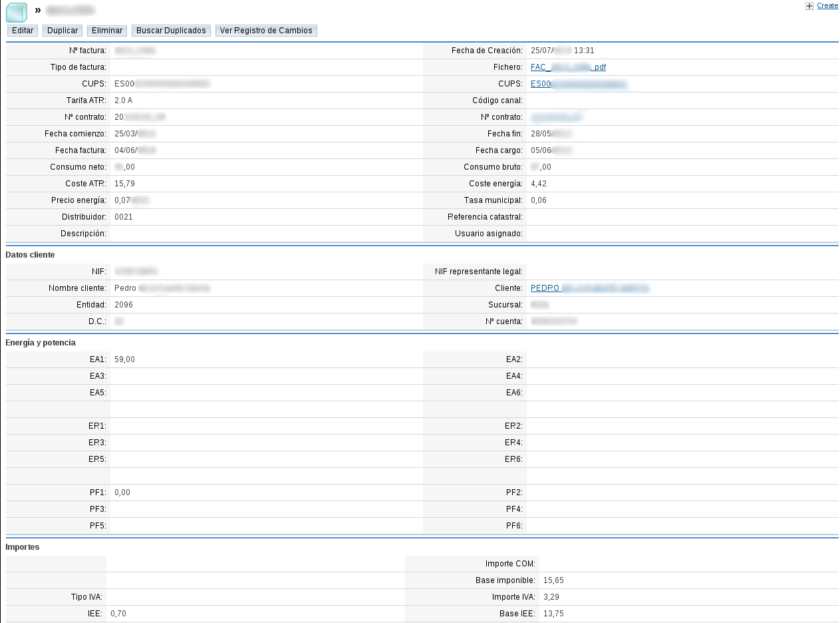
Task: Click the Eliminar button
Action: (x=106, y=31)
